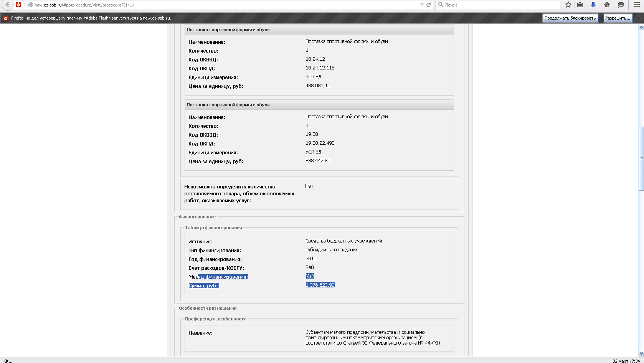Open the downloads arrow icon

(593, 5)
